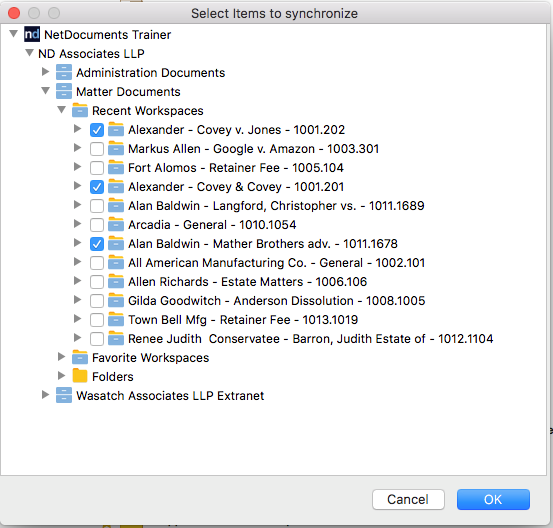The width and height of the screenshot is (553, 528).
Task: Click folder icon for Alexander - Covey v. Jones
Action: point(116,129)
